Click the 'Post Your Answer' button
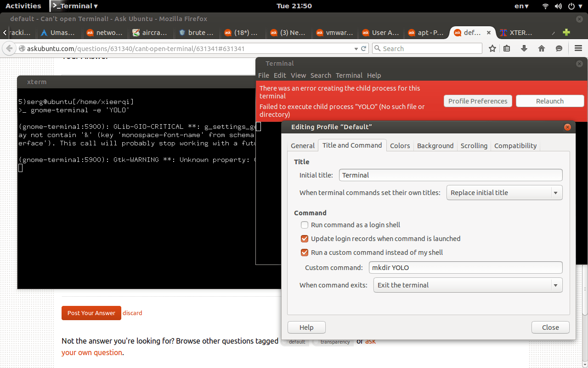The image size is (588, 368). point(91,313)
